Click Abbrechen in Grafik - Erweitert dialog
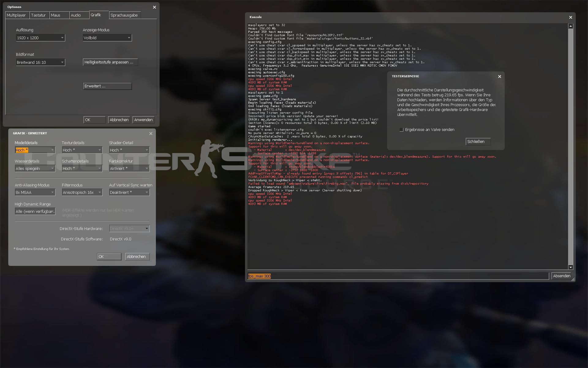This screenshot has height=368, width=588. coord(137,257)
